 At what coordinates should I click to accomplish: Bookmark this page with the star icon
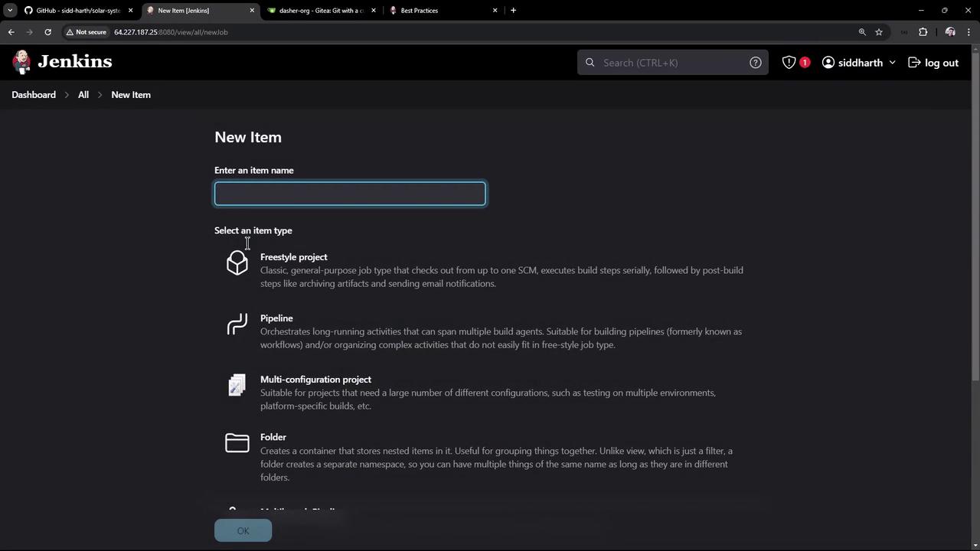click(879, 32)
